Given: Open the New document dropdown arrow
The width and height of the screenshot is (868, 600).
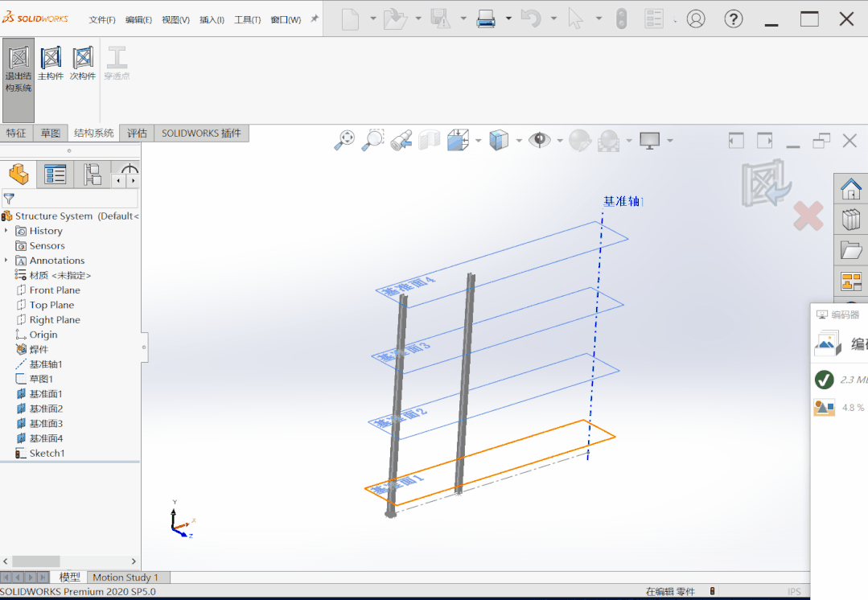Looking at the screenshot, I should pos(373,18).
